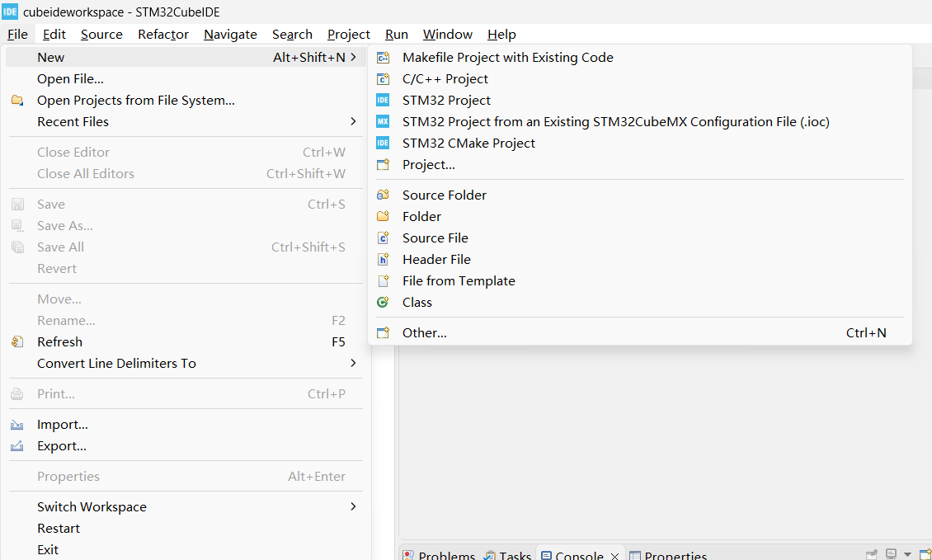Switch to the Properties tab
Image resolution: width=932 pixels, height=560 pixels.
(x=668, y=555)
